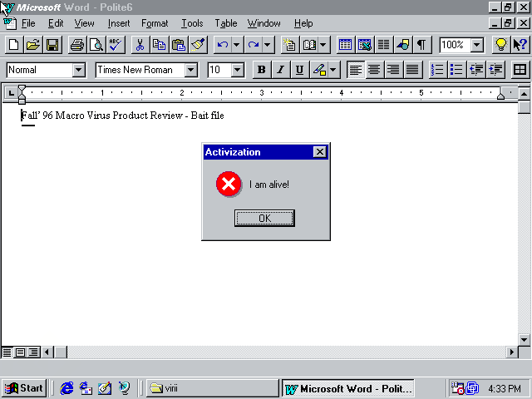Switch to Normal view button at bottom-left
The image size is (532, 399).
[7, 352]
